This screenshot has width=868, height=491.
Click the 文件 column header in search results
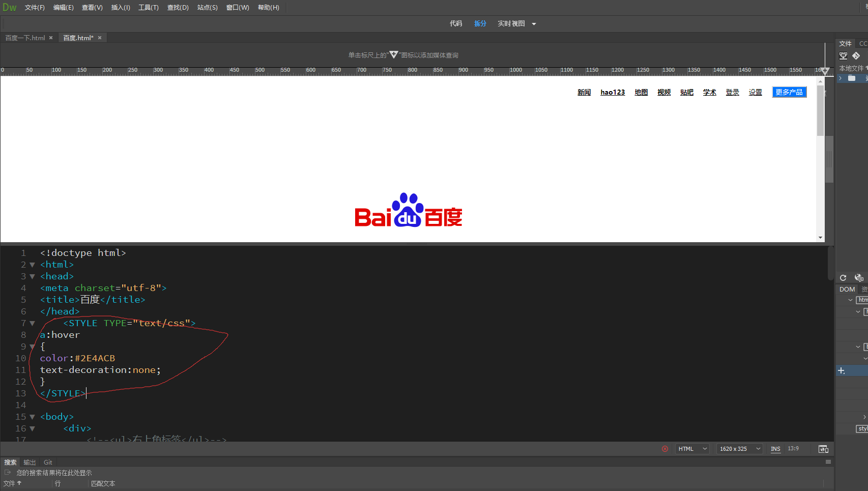tap(12, 483)
